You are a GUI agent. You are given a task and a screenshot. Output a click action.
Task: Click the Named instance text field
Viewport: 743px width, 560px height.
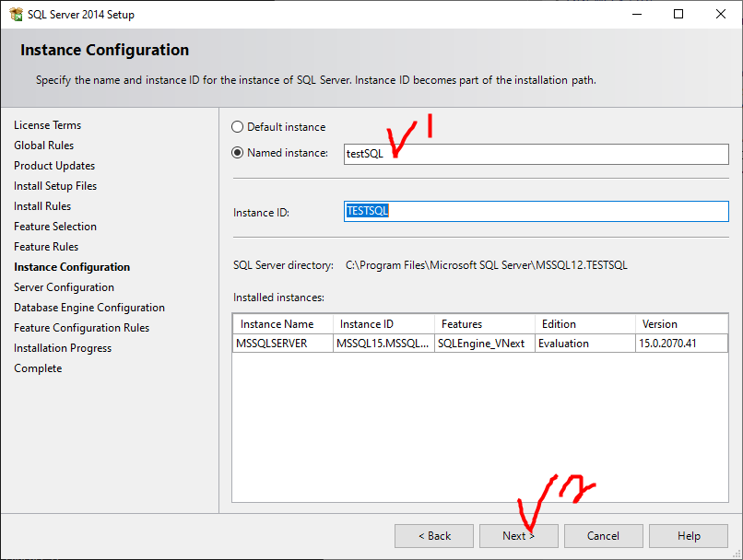point(536,155)
